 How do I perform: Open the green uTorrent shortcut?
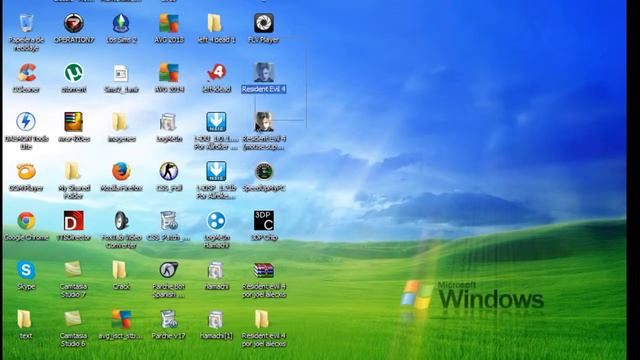coord(74,73)
